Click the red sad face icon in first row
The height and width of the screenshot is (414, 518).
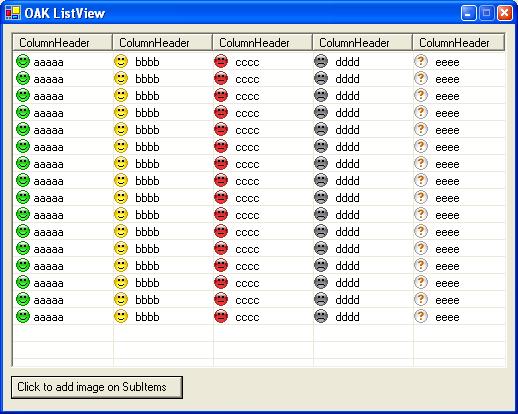coord(221,61)
